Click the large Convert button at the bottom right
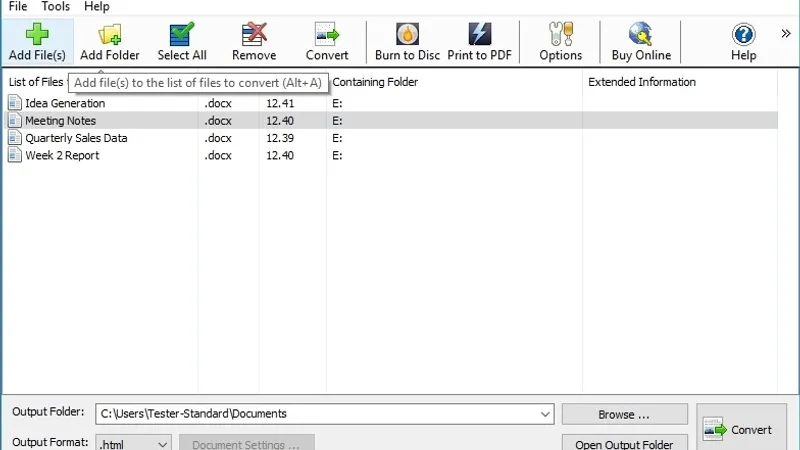This screenshot has width=800, height=450. click(741, 429)
